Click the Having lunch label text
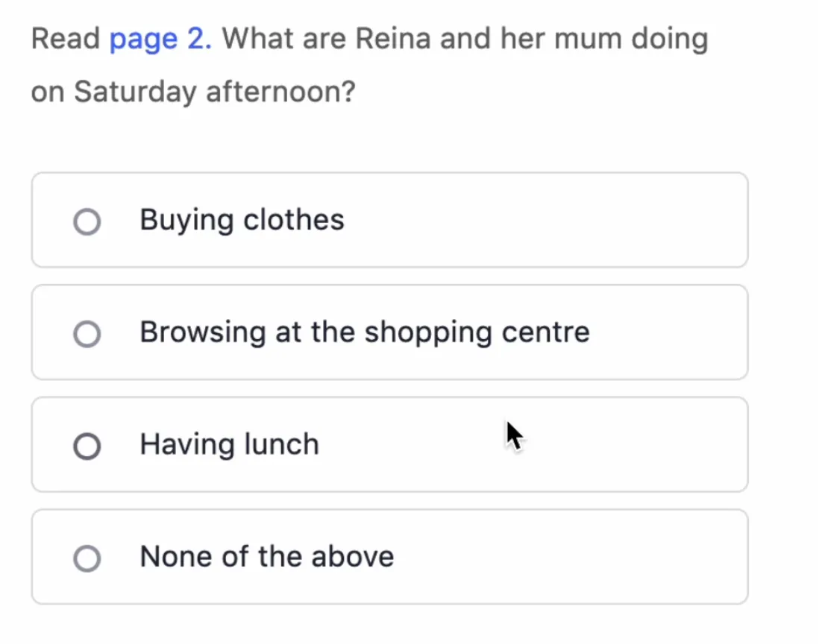Image resolution: width=819 pixels, height=644 pixels. [229, 444]
